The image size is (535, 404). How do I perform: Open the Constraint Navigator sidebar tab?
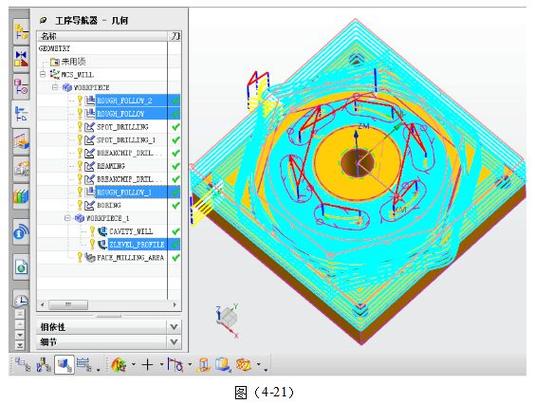coord(21,58)
